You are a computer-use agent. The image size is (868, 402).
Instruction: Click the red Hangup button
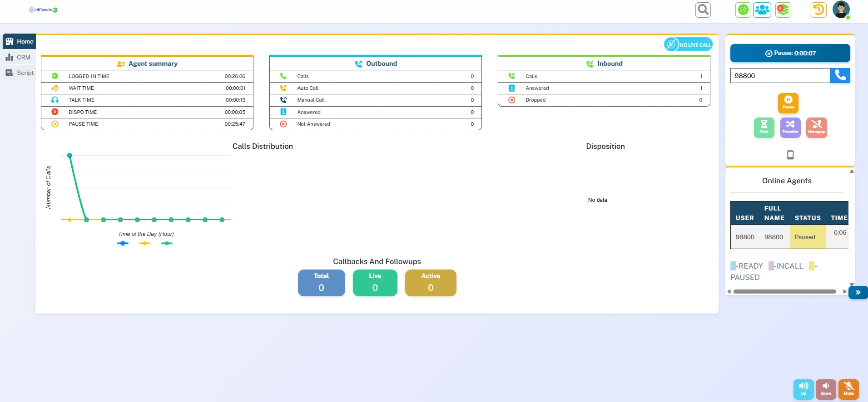tap(816, 127)
